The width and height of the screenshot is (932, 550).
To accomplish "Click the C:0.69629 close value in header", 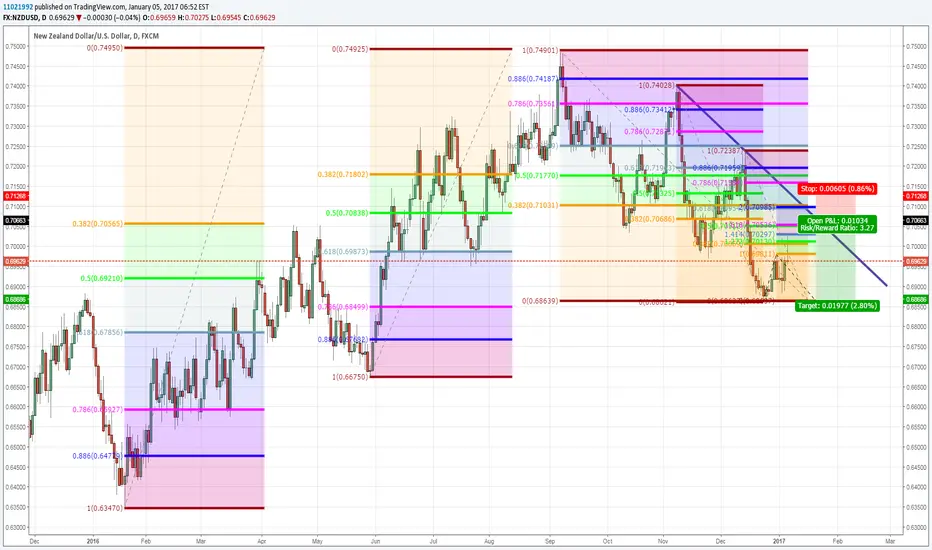I will coord(259,18).
